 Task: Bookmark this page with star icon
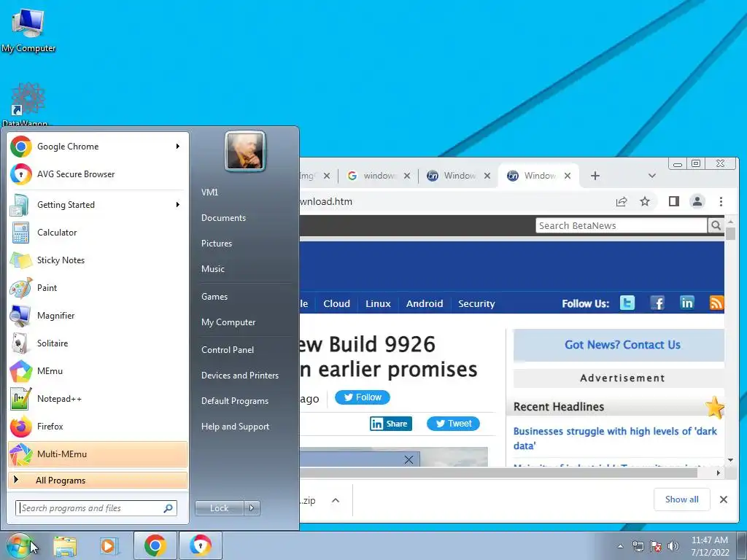[x=645, y=201]
